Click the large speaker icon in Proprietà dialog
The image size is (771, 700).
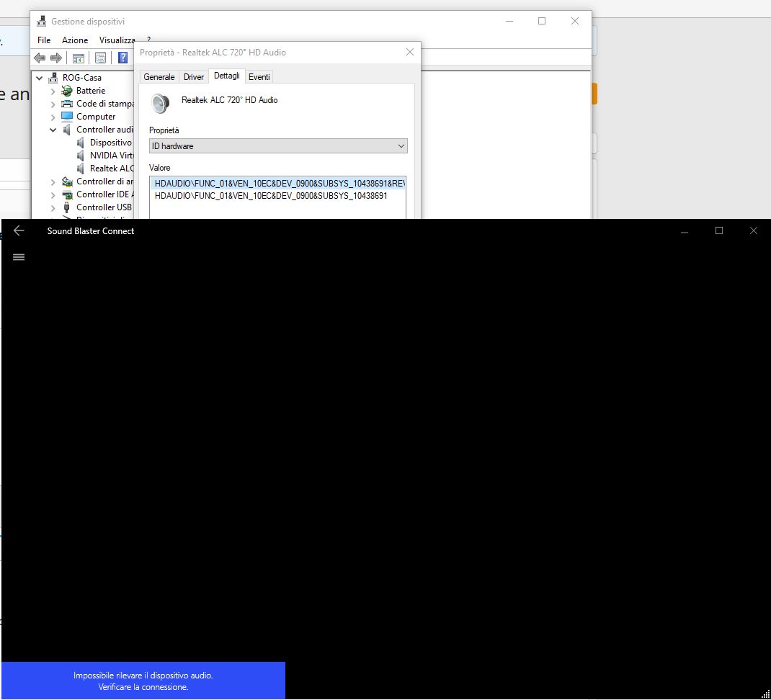(x=160, y=103)
